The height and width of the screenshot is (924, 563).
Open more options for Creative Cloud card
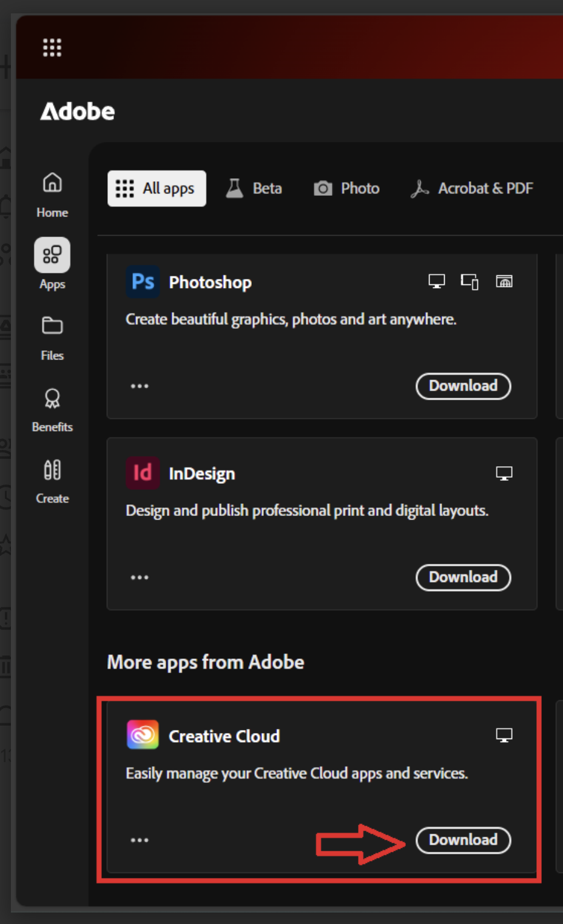coord(140,840)
